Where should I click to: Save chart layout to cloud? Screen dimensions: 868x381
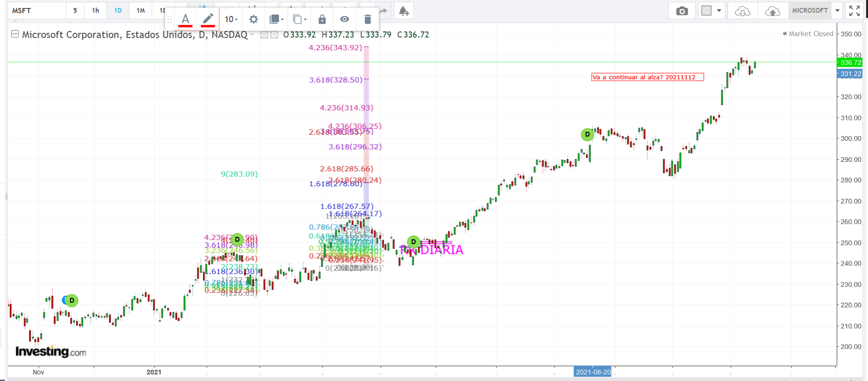(x=773, y=11)
